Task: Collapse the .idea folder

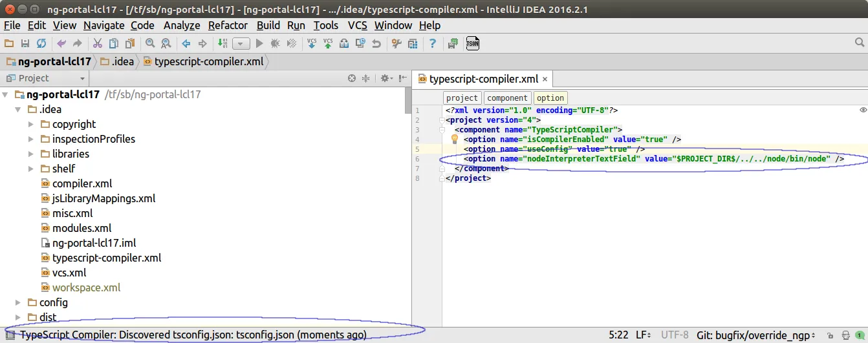Action: 18,109
